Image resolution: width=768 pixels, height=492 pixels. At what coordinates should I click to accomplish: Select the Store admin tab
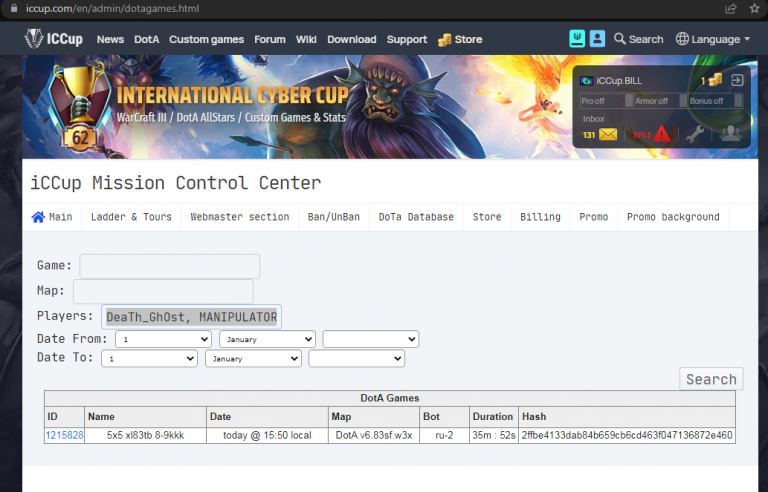(487, 217)
